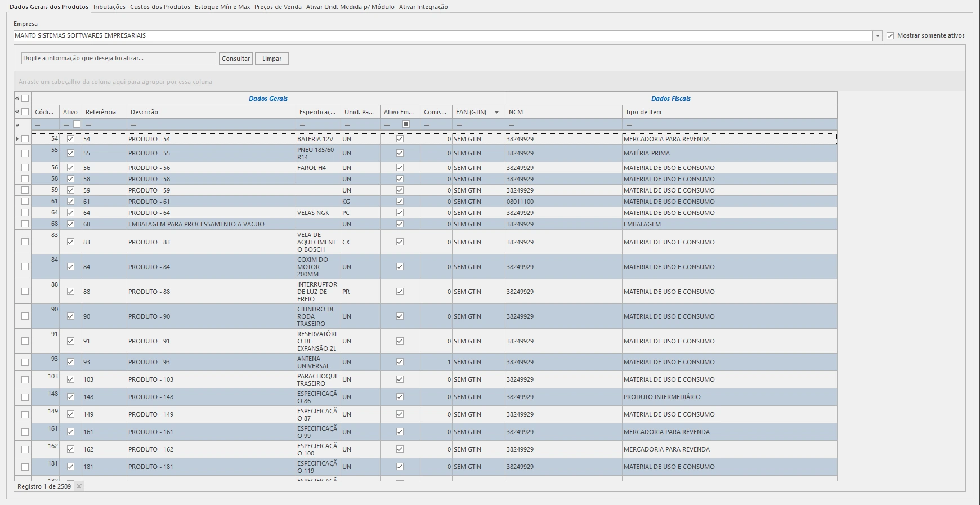Viewport: 980px width, 505px height.
Task: Click the ANTENA UNIVERSAL specification cell
Action: click(x=318, y=362)
